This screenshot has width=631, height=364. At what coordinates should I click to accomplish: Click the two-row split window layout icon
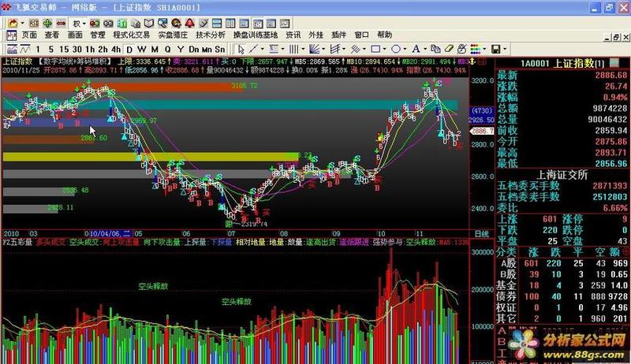[x=216, y=24]
